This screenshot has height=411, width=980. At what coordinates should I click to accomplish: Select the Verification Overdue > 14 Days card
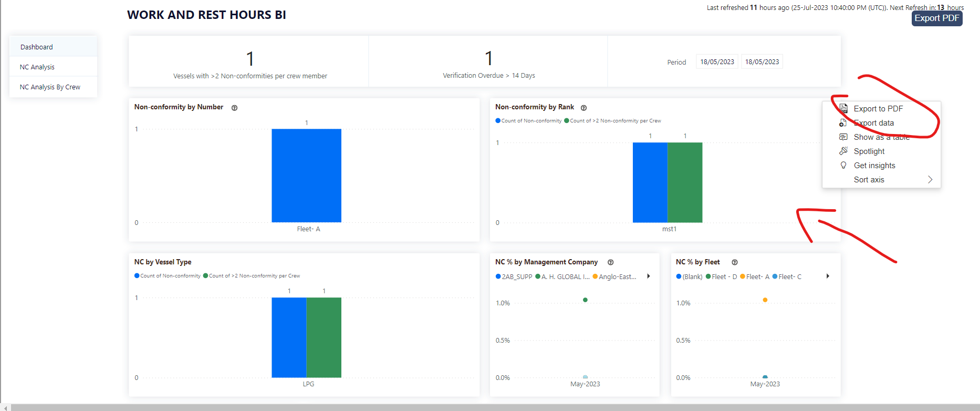(x=488, y=61)
